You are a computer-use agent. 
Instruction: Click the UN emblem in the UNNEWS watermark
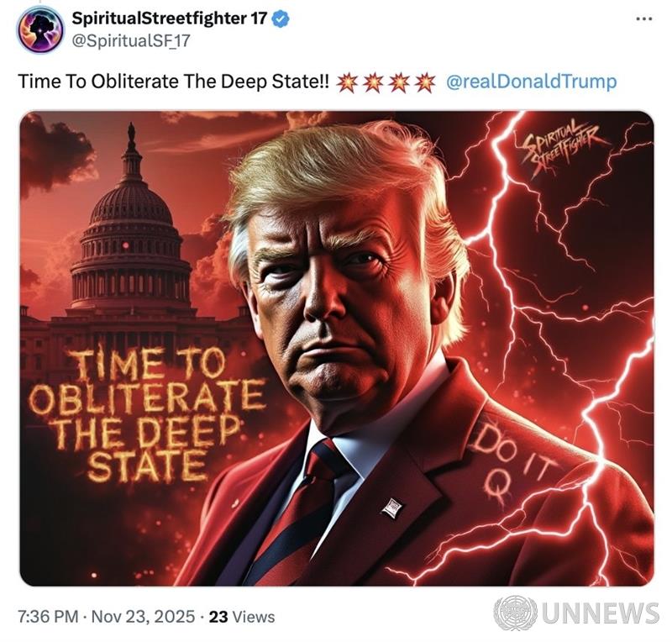point(515,613)
